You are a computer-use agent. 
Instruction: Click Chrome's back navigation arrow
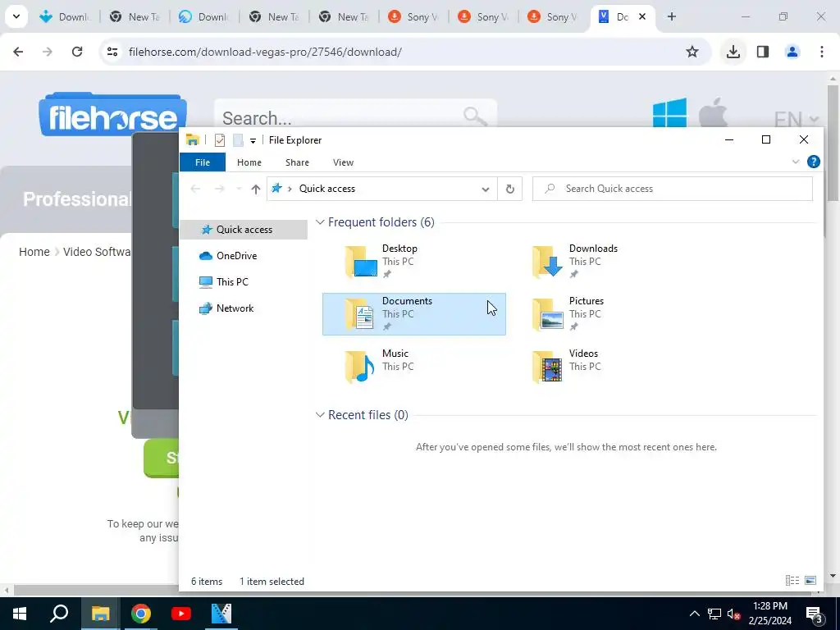(x=18, y=52)
